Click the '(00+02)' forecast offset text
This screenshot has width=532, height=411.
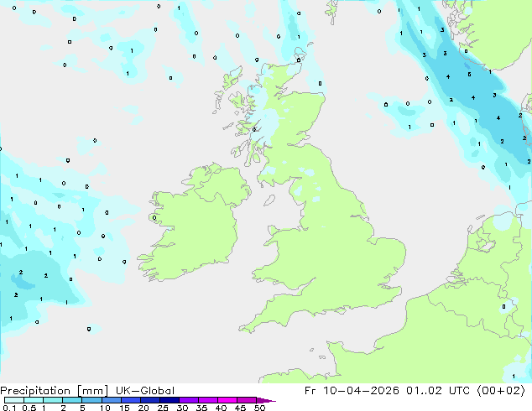pos(501,391)
